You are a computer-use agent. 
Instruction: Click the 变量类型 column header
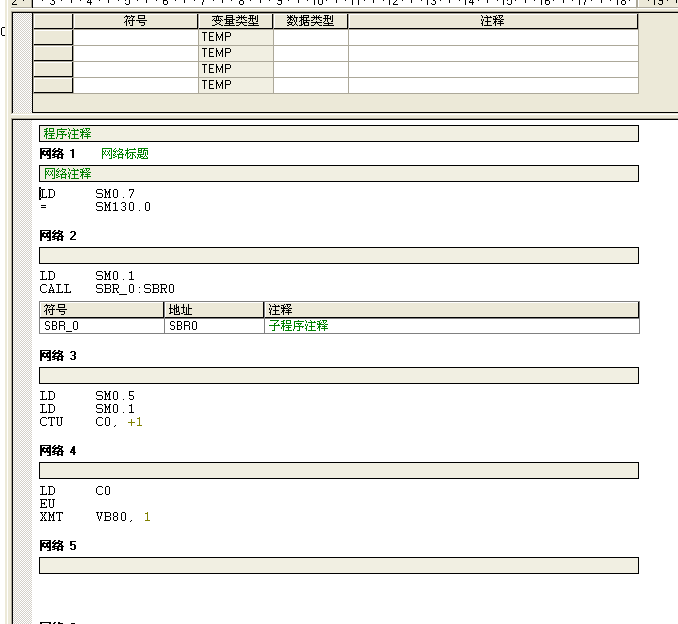tap(235, 21)
